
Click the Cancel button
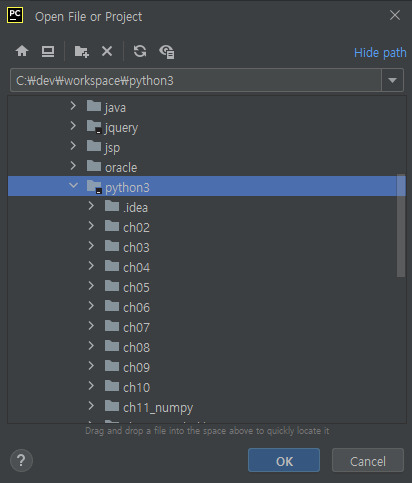[368, 461]
